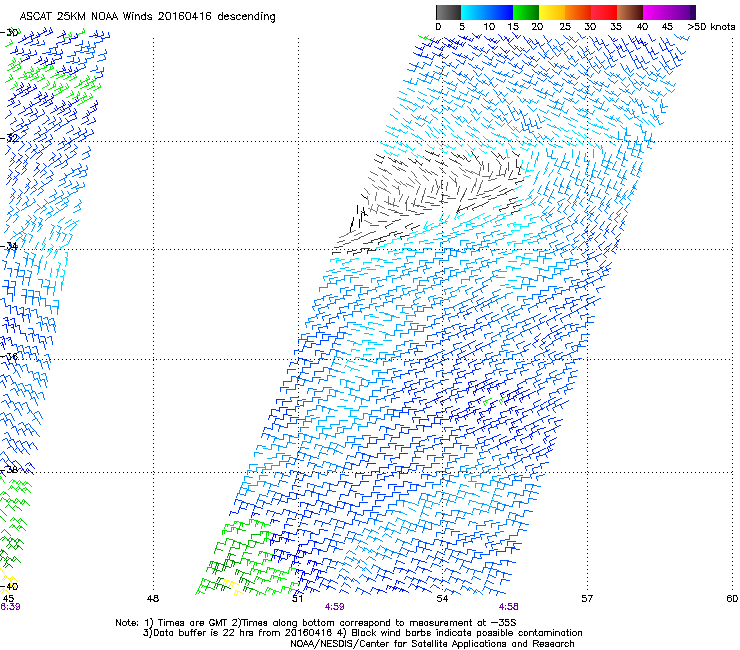Click the "25" legend scale label

coord(565,27)
